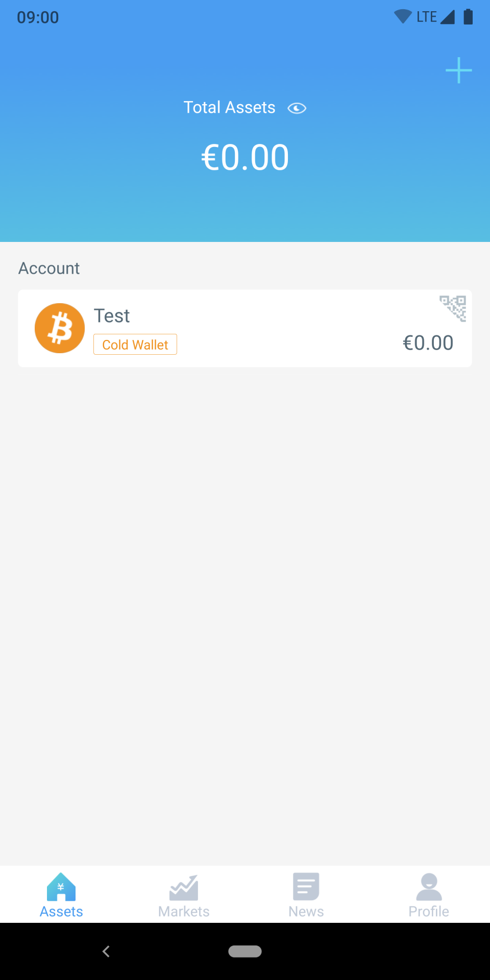Tap the Android home pill
Image resolution: width=490 pixels, height=980 pixels.
(x=245, y=951)
